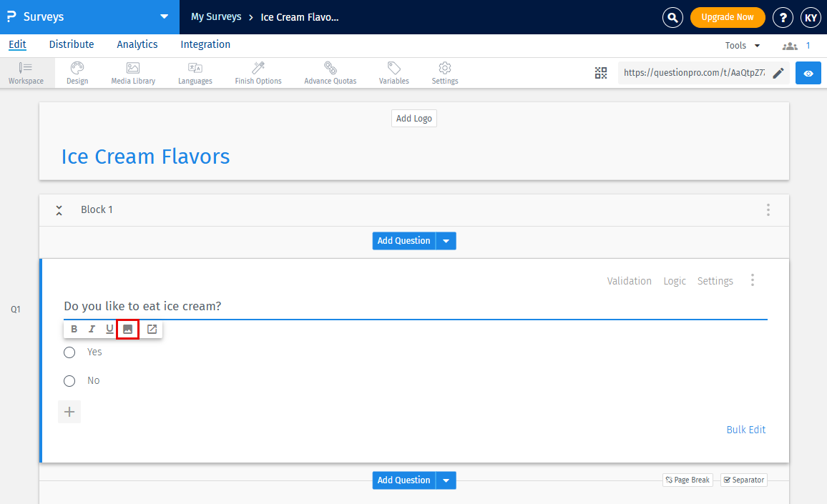Open the Advance Quotas tool
This screenshot has width=827, height=504.
[x=330, y=73]
